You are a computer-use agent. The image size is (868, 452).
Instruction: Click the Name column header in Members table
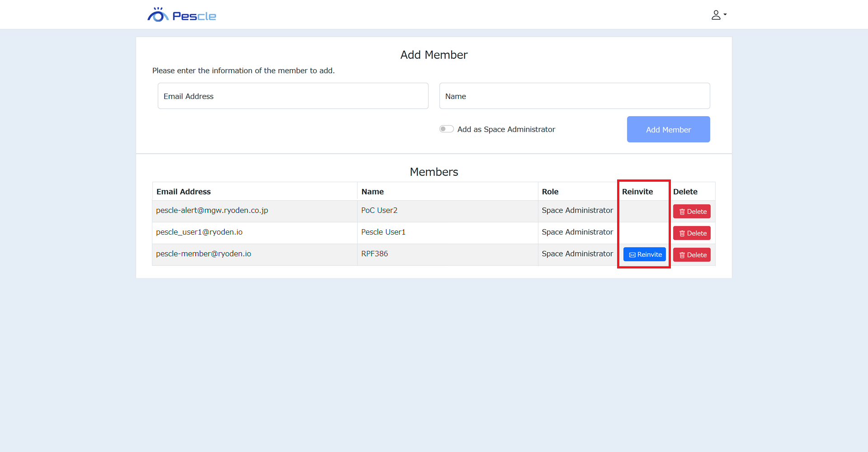(x=373, y=192)
